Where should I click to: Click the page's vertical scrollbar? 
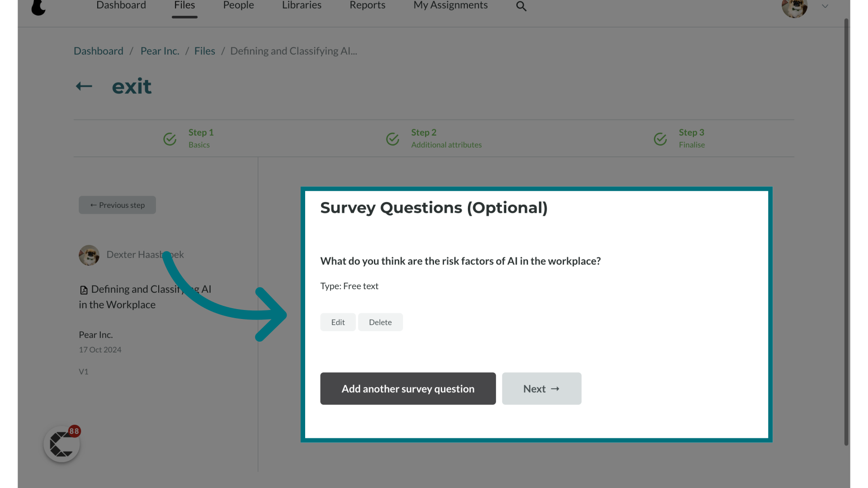coord(846,231)
